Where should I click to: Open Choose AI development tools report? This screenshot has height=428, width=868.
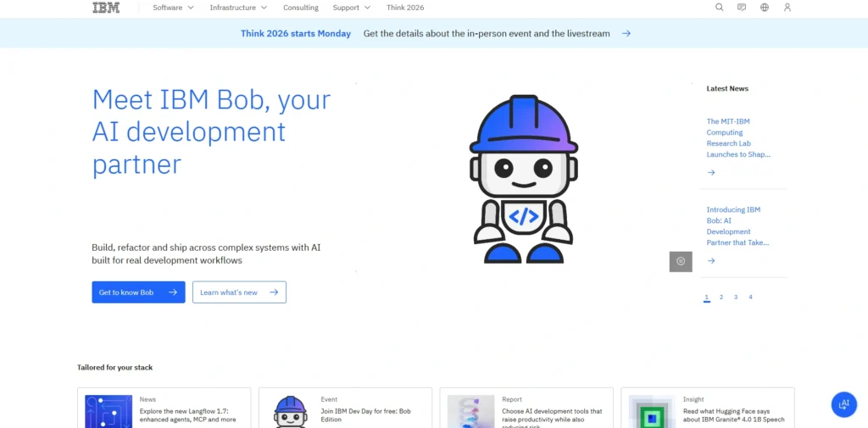552,418
